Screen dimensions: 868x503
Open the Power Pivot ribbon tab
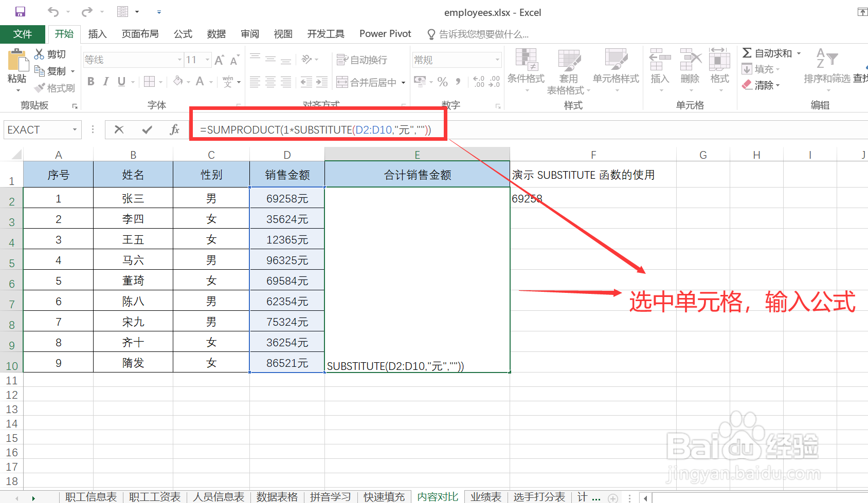[x=385, y=34]
